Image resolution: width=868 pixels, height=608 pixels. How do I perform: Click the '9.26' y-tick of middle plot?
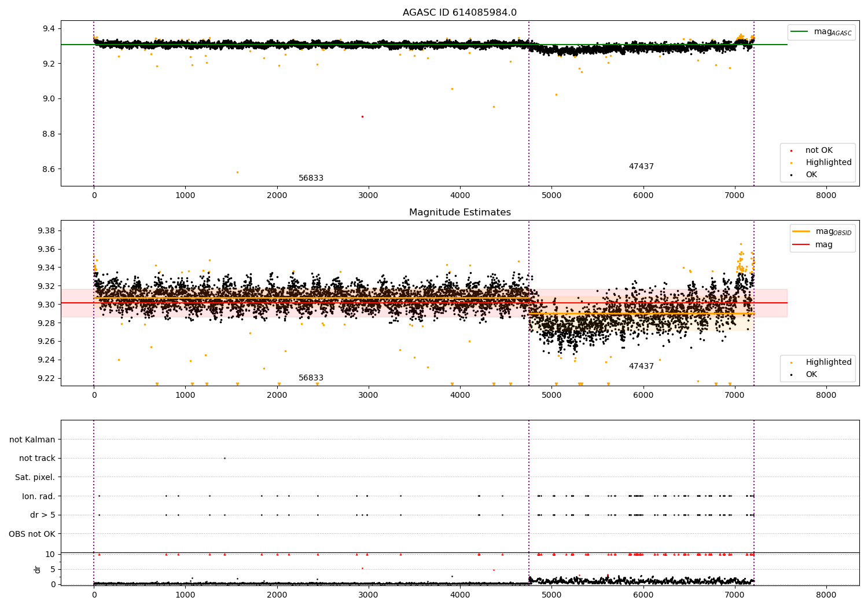[47, 342]
